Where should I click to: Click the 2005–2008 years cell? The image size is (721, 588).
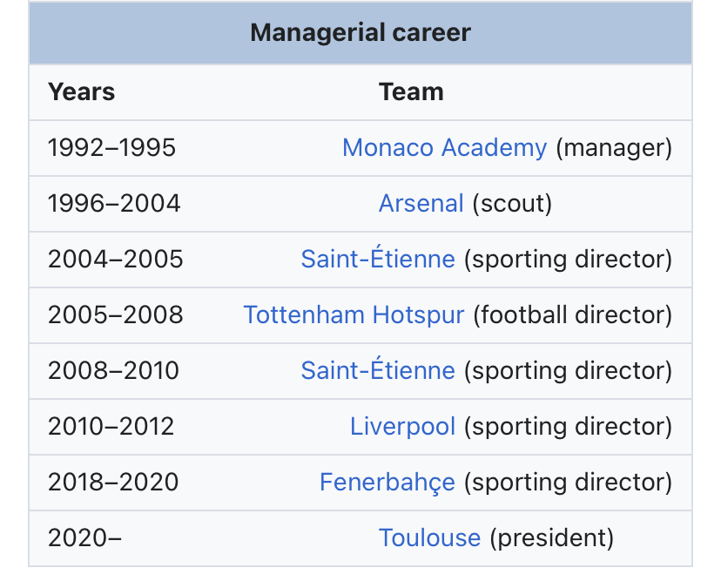(116, 314)
